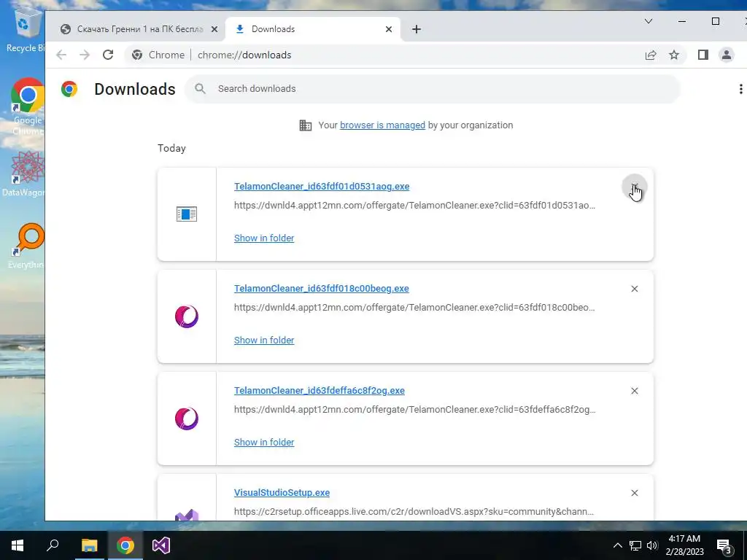Open TelamonCleaner_id63fdeffa6c8f2og.exe file link
This screenshot has height=560, width=747.
click(320, 391)
